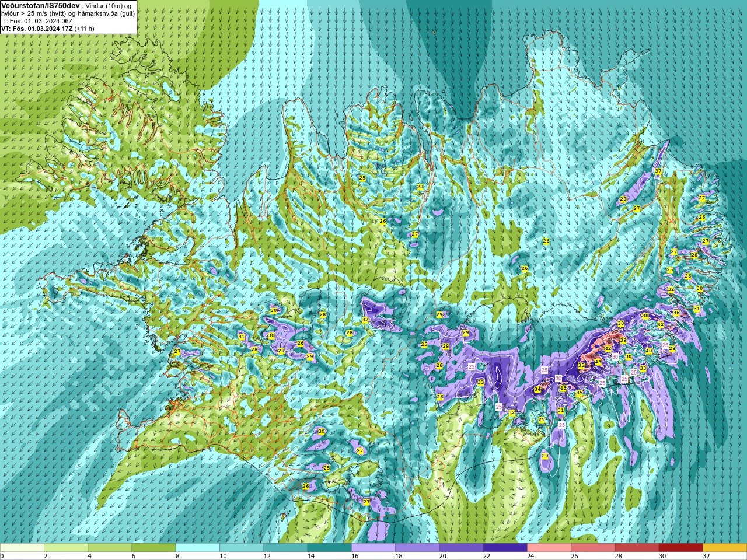
Task: Click the medium purple 18–20 m/s legend swatch
Action: [417, 548]
